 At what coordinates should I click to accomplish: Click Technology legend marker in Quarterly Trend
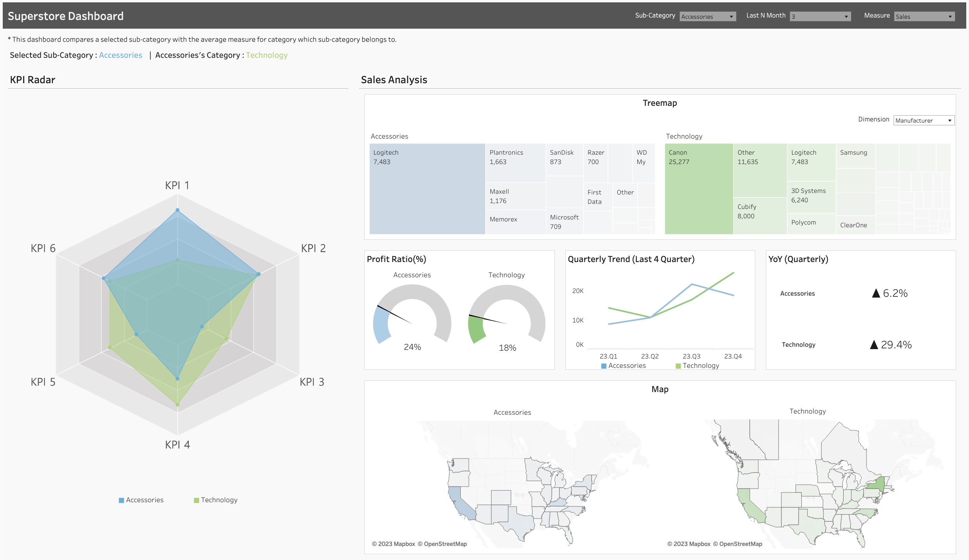point(678,366)
